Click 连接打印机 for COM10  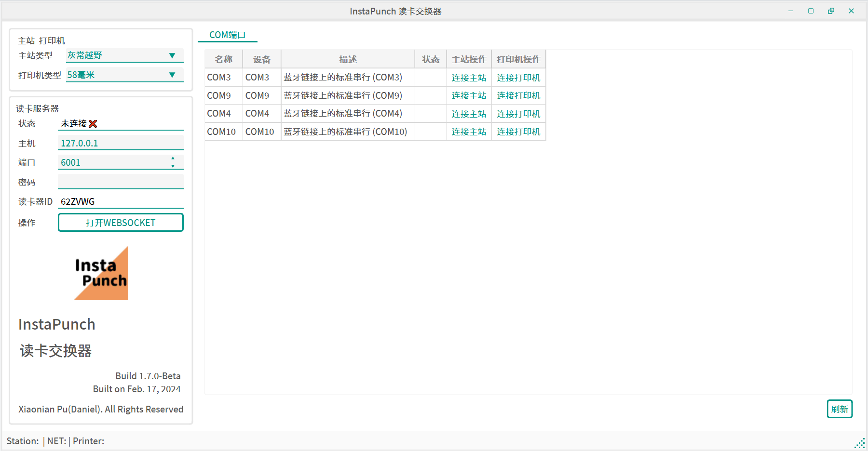tap(518, 132)
